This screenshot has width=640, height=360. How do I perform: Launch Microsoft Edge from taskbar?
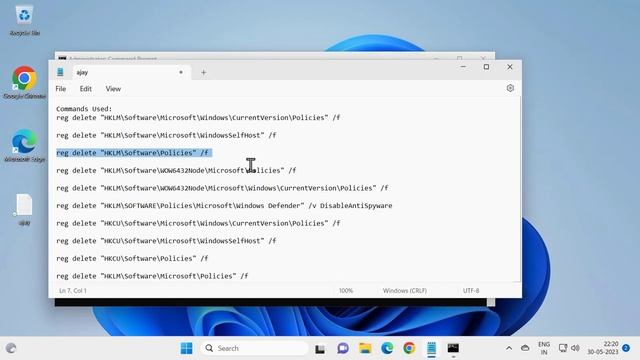tap(387, 348)
